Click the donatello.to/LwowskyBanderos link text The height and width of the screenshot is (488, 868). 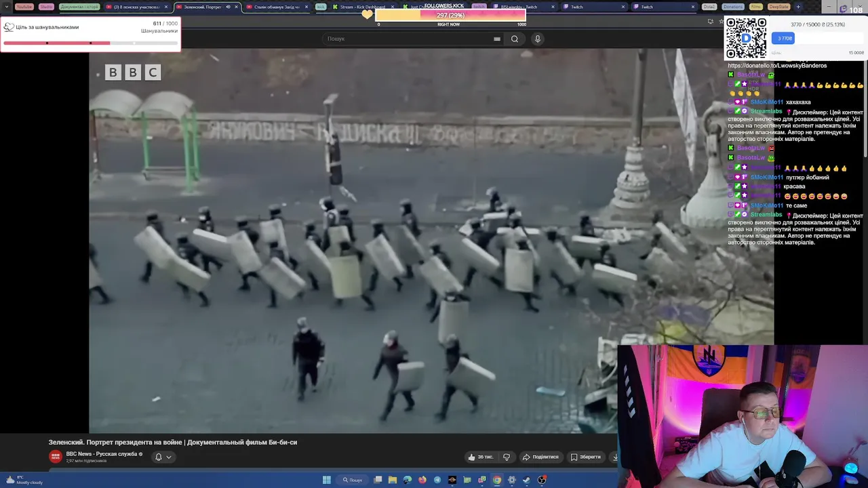[777, 66]
